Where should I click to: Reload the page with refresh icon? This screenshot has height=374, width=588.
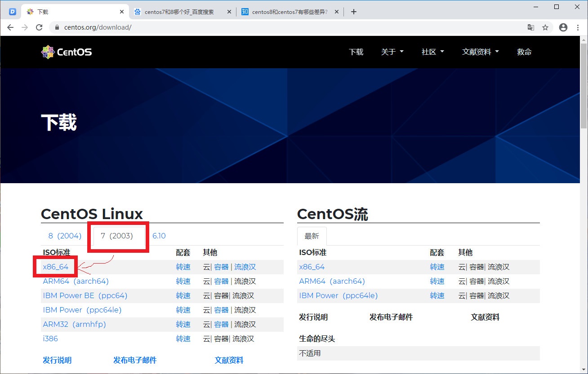click(39, 27)
